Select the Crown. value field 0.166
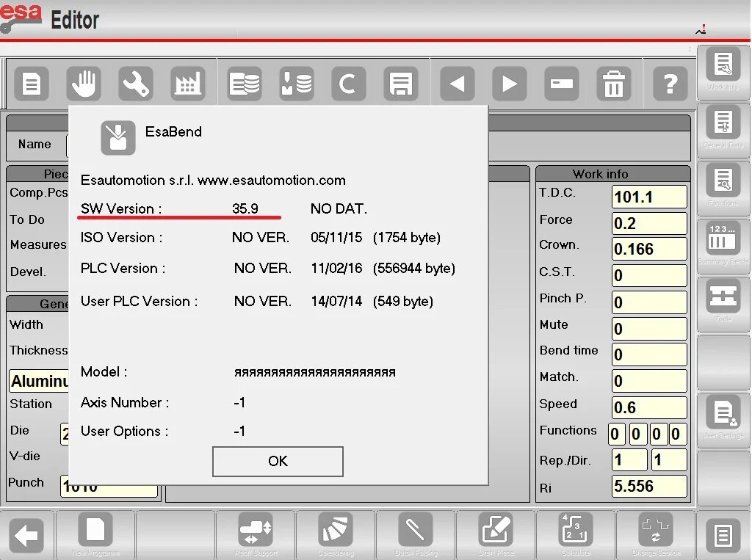The height and width of the screenshot is (560, 752). 649,250
